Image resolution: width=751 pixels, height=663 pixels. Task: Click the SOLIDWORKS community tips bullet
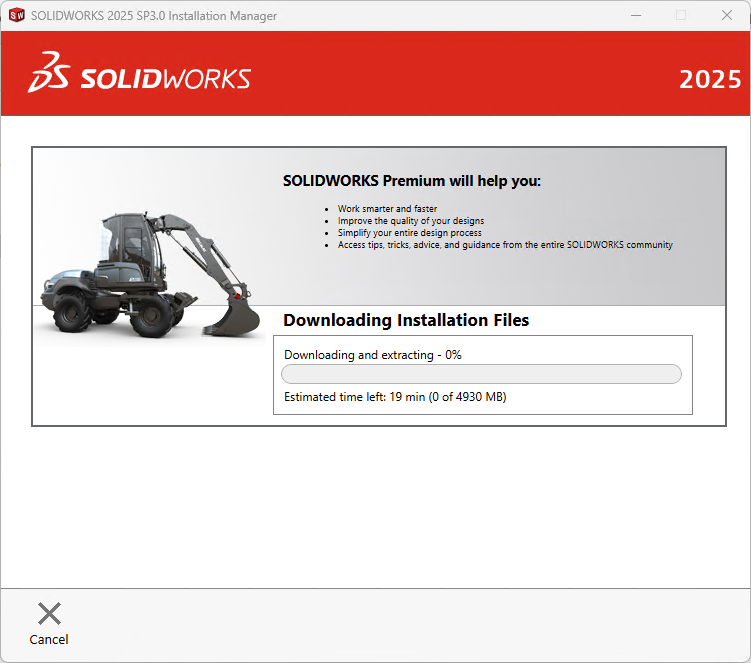coord(505,245)
